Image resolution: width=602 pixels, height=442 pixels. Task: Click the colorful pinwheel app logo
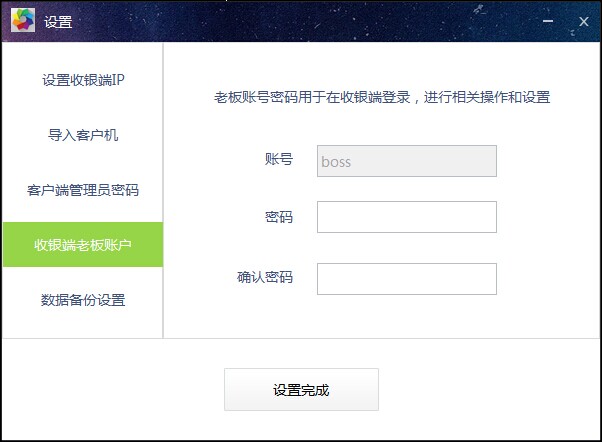tap(23, 20)
